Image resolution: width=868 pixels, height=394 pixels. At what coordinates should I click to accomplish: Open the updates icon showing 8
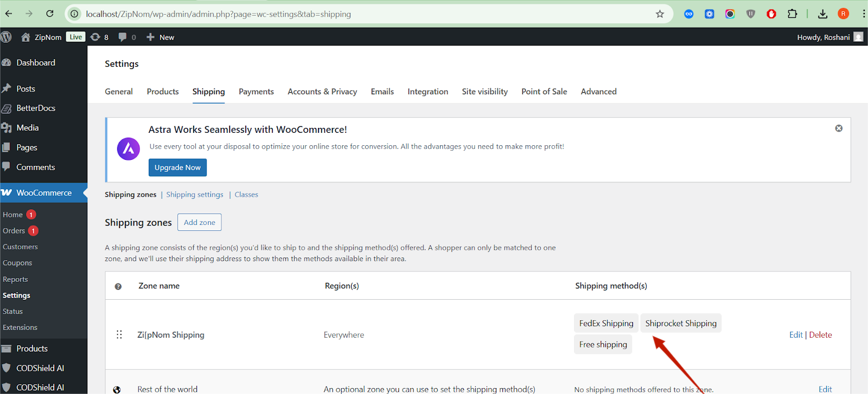pos(95,37)
